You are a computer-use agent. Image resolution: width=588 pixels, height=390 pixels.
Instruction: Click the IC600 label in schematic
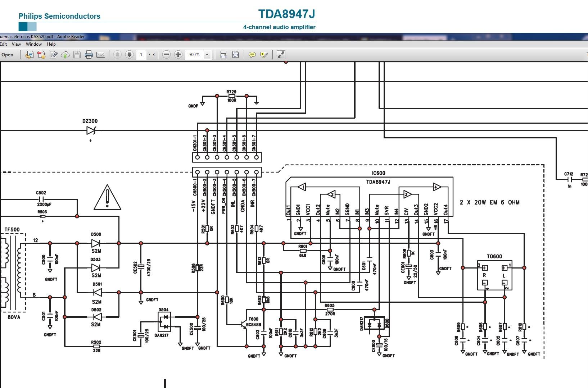pos(379,173)
